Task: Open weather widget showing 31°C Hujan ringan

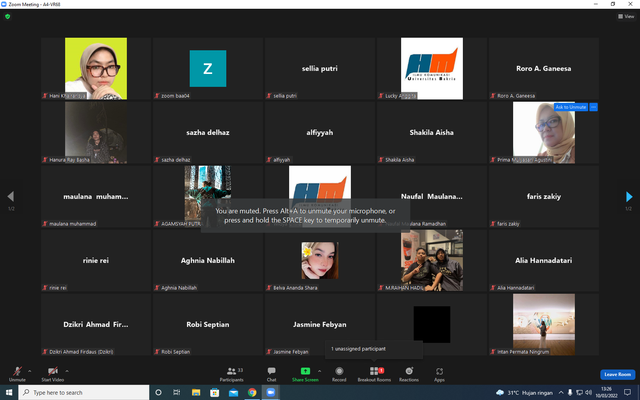Action: (x=524, y=393)
